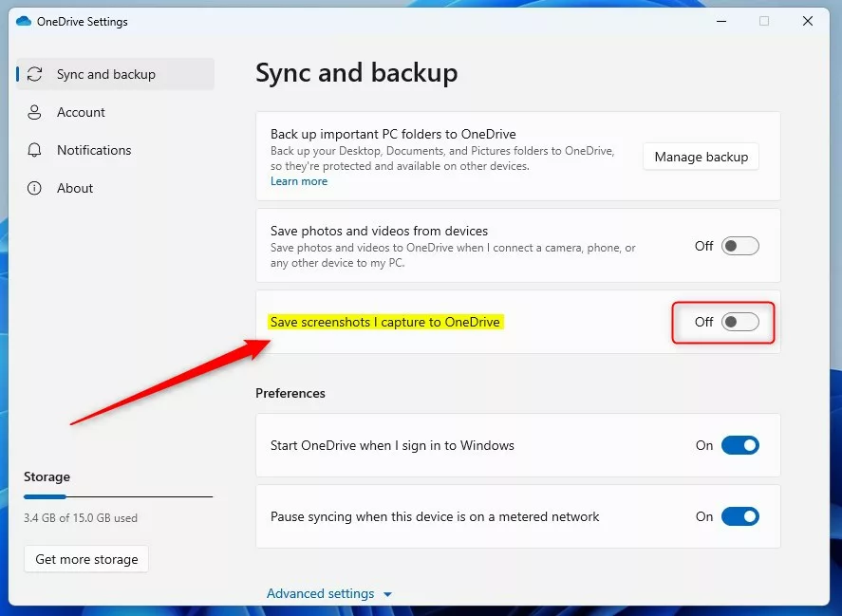Click the About info icon
This screenshot has width=842, height=616.
[x=35, y=188]
